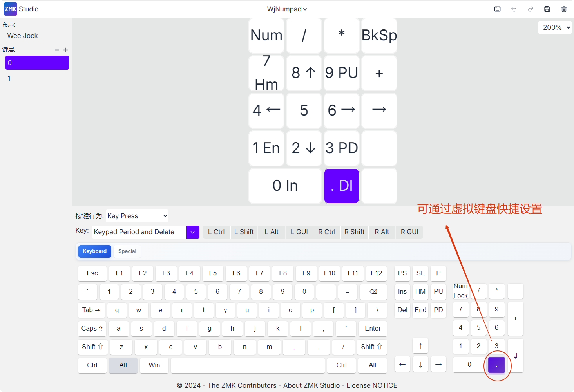The height and width of the screenshot is (392, 574).
Task: Select the 3 PD key on the layout
Action: click(342, 148)
